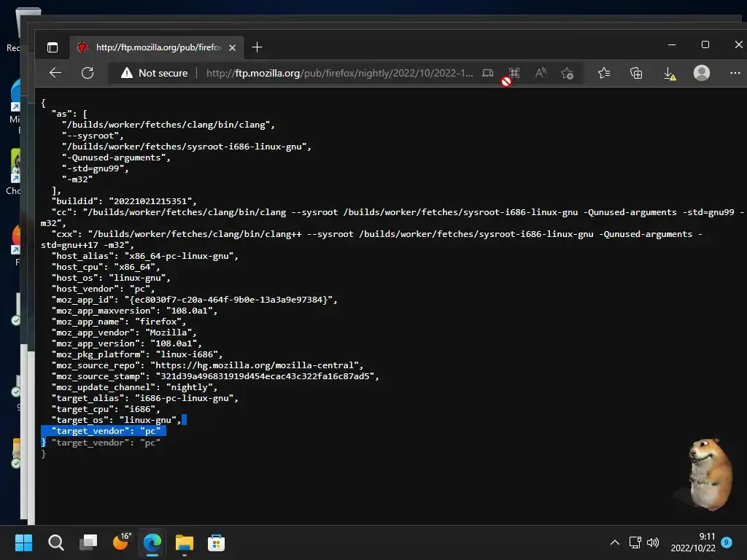This screenshot has height=560, width=747.
Task: Click the address bar URL field
Action: [x=339, y=73]
